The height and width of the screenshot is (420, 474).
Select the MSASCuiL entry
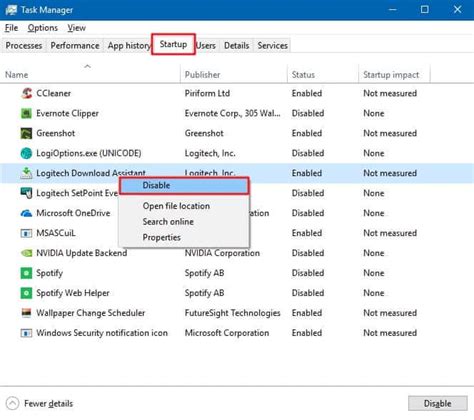(x=56, y=233)
